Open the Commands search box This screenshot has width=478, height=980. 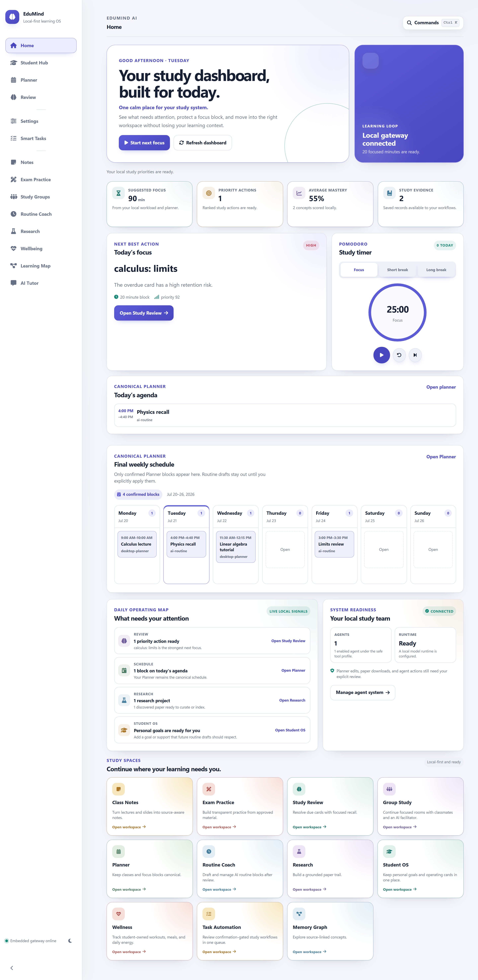coord(433,22)
